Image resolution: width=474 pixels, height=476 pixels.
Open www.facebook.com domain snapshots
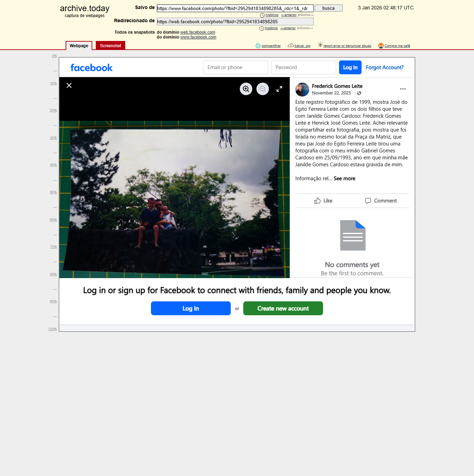(x=198, y=37)
